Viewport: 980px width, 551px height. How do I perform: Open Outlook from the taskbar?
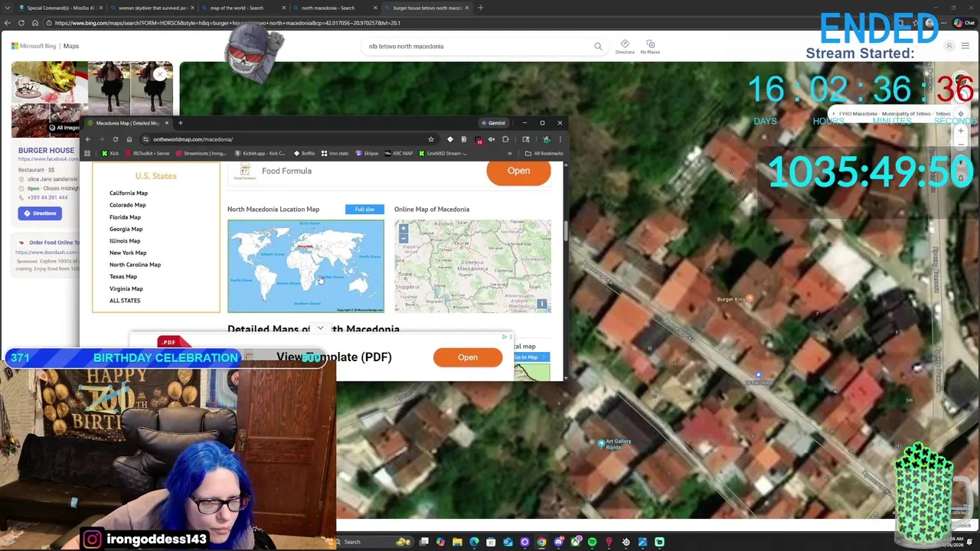coord(508,542)
